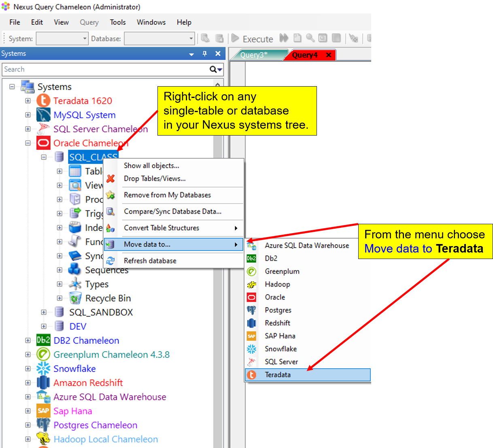Image resolution: width=493 pixels, height=448 pixels.
Task: Click the DB2 Chameleon system icon
Action: coord(43,340)
